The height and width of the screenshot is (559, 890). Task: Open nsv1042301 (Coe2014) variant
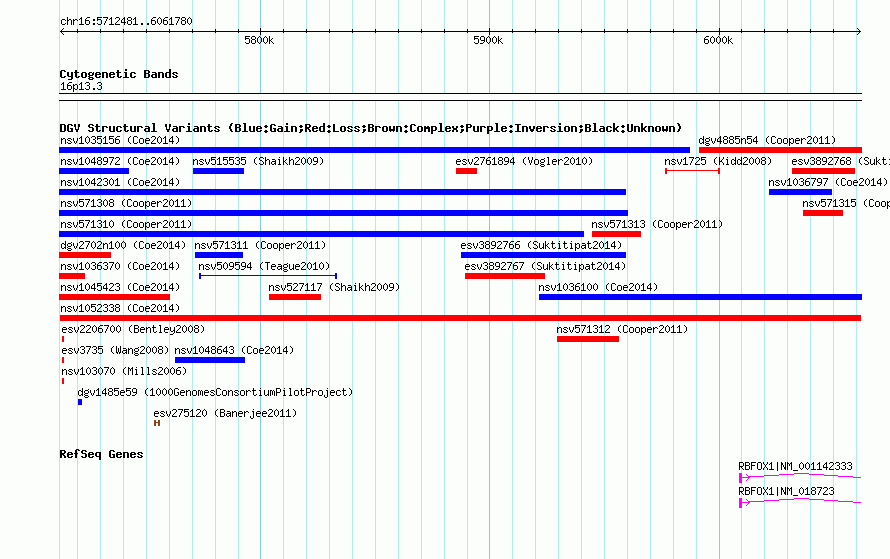[120, 182]
